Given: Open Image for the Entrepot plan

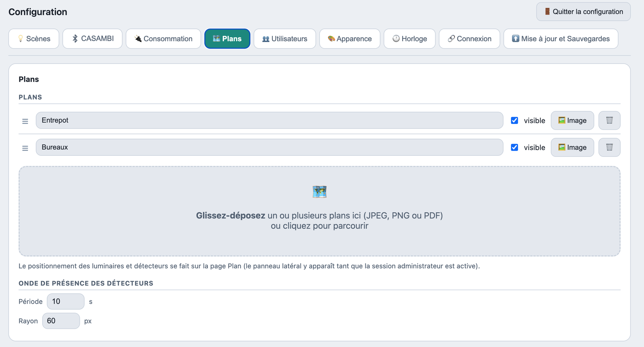Looking at the screenshot, I should click(x=572, y=120).
